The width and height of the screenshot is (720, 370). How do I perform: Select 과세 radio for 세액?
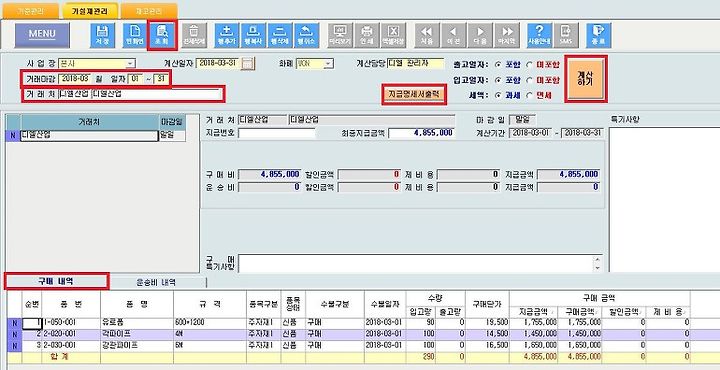(x=498, y=95)
